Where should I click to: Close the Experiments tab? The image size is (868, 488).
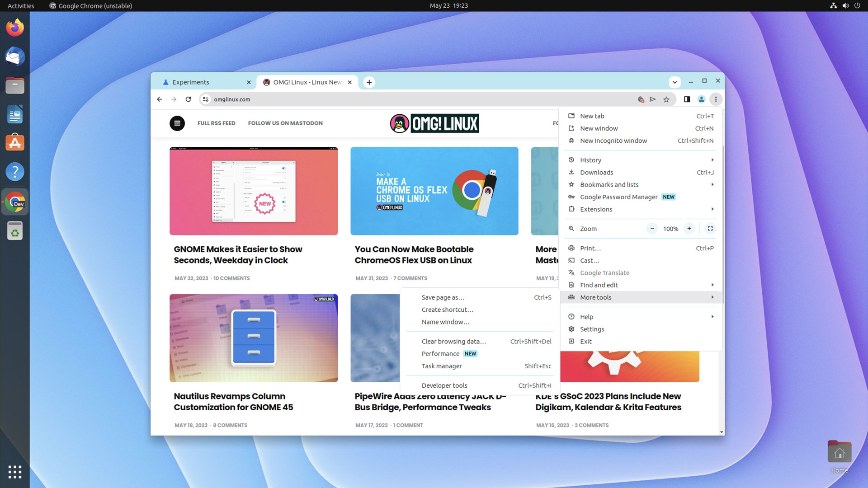(x=249, y=82)
